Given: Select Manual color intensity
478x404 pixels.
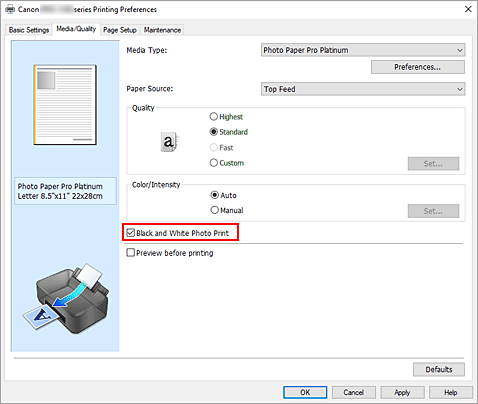Looking at the screenshot, I should tap(214, 210).
